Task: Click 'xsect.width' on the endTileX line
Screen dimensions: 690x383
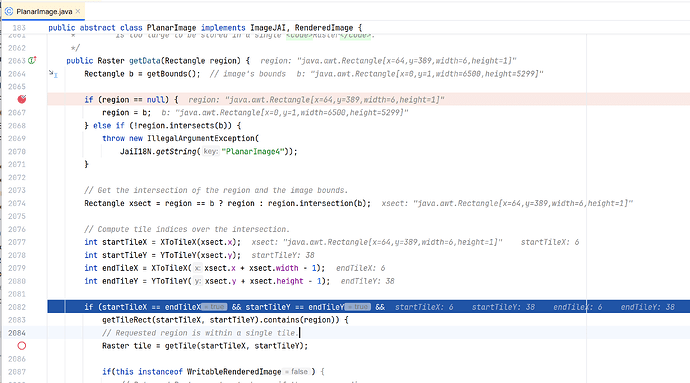Action: [x=274, y=268]
